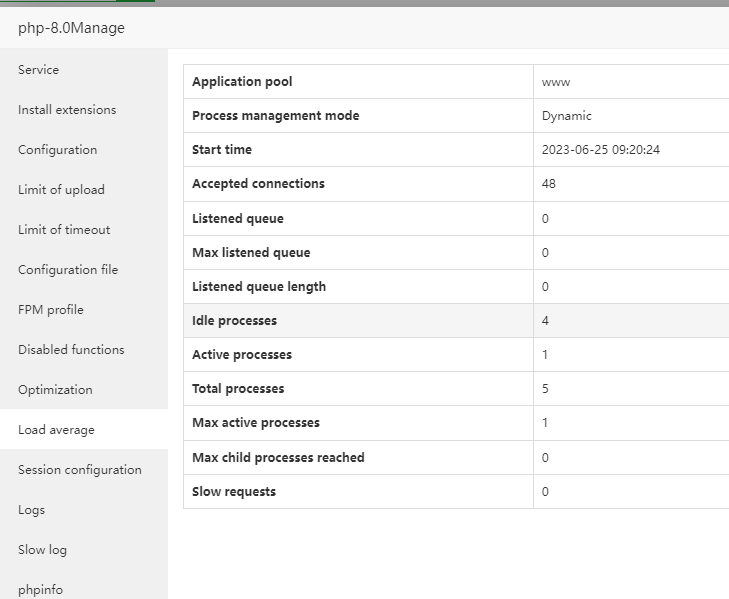Show the FPM profile page
The width and height of the screenshot is (729, 599).
[51, 310]
